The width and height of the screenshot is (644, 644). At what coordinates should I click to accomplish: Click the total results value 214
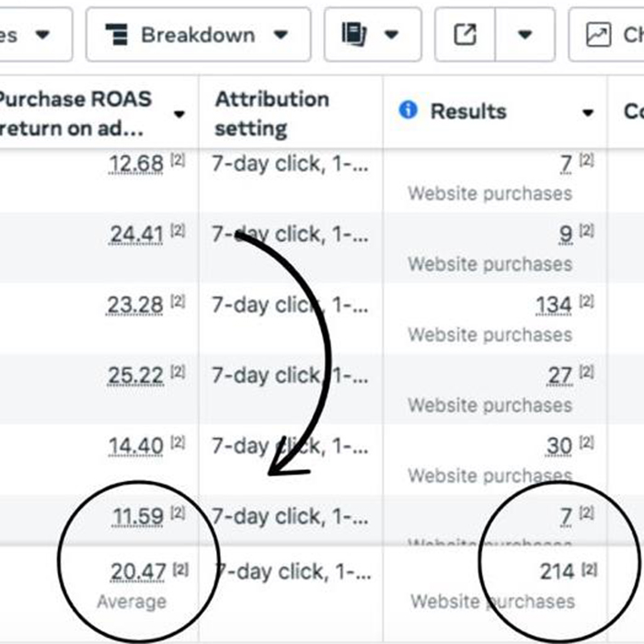(x=557, y=571)
